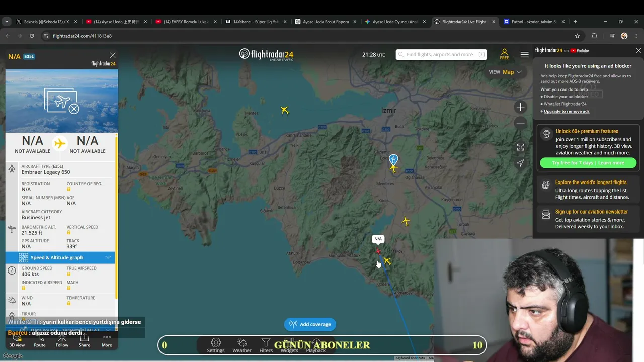Expand the VIEW Map dropdown

[x=506, y=72]
